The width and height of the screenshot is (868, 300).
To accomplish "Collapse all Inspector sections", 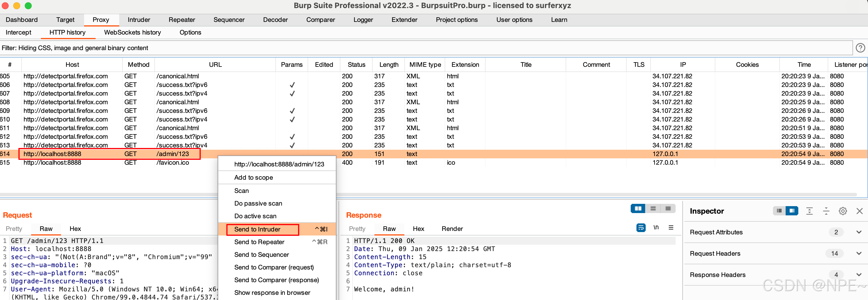I will point(826,211).
